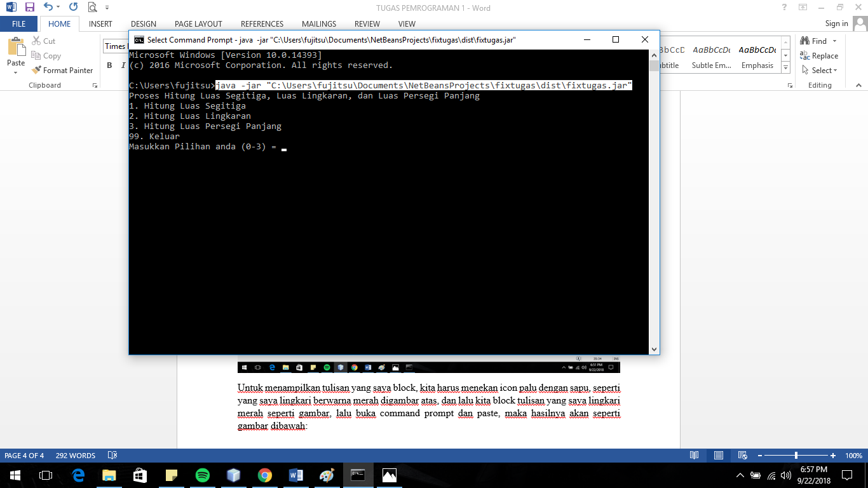
Task: Enable Read Mode from status bar
Action: [x=695, y=455]
